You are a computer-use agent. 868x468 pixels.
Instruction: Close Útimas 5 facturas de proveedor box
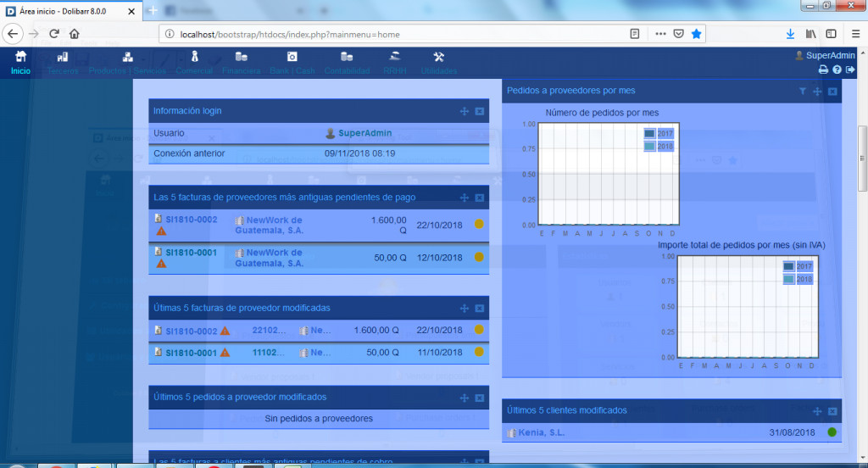click(480, 309)
